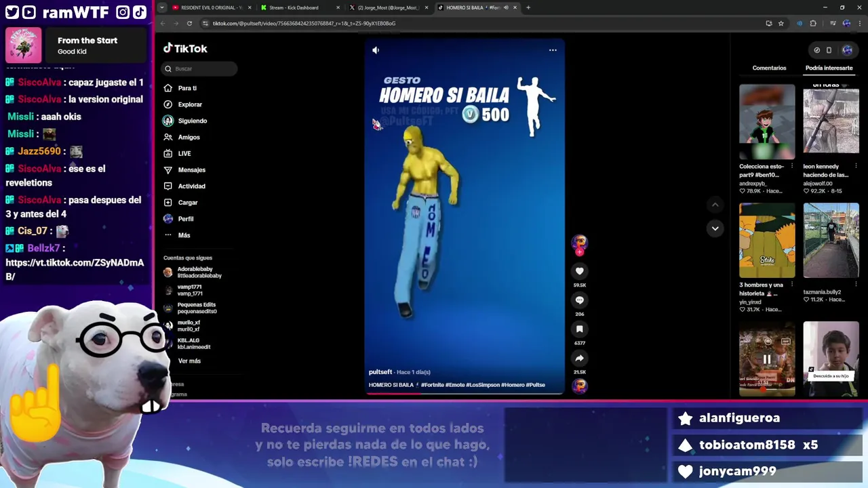Open Actividad notifications
The image size is (868, 488).
[x=184, y=186]
